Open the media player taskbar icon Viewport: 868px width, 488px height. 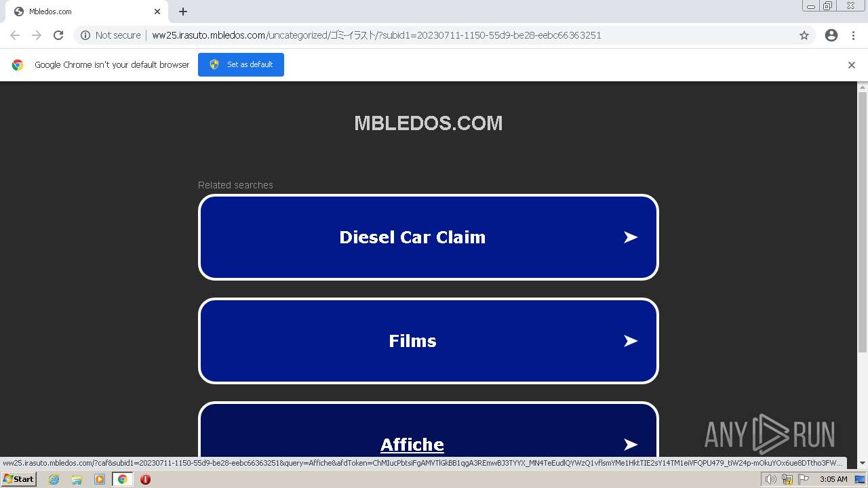[100, 479]
